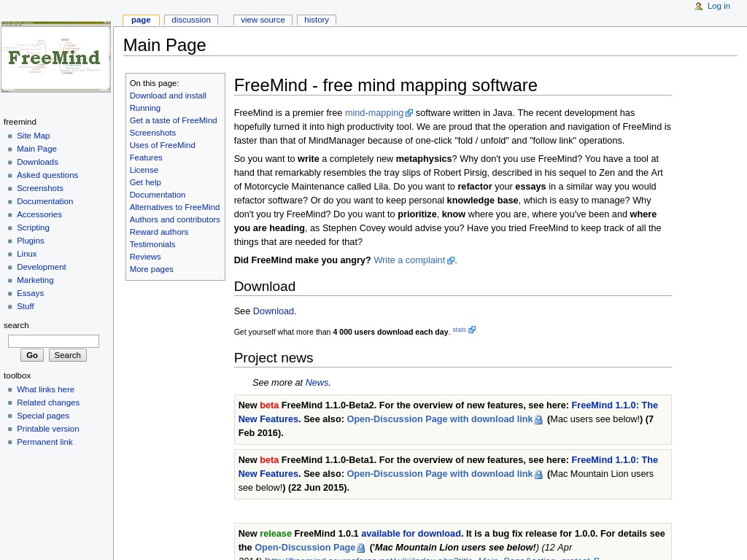Viewport: 747px width, 560px height.
Task: Open Screenshots in the freemind sidebar menu
Action: tap(40, 188)
